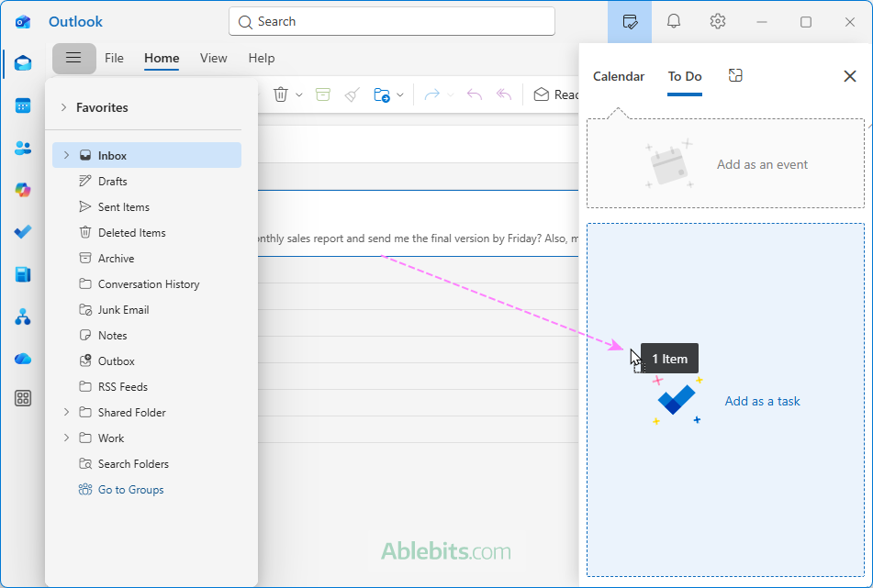
Task: Open People from the left sidebar
Action: coord(22,148)
